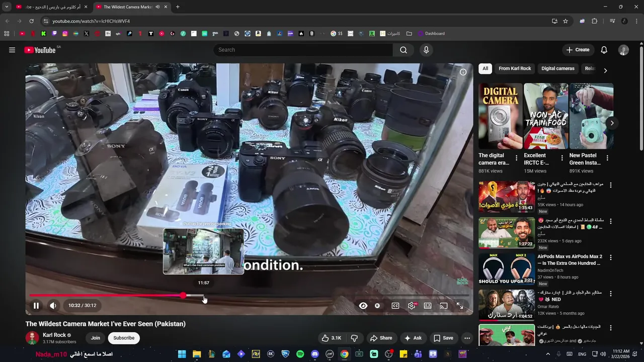
Task: Share the video
Action: pyautogui.click(x=381, y=338)
